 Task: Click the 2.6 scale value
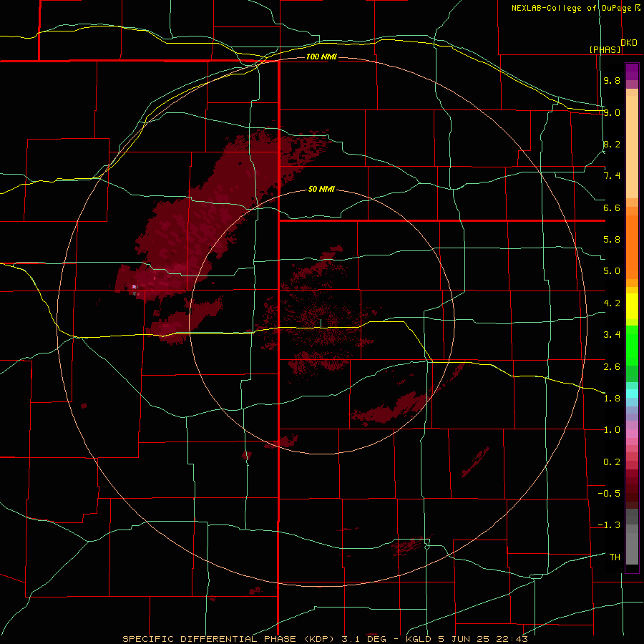coord(612,367)
